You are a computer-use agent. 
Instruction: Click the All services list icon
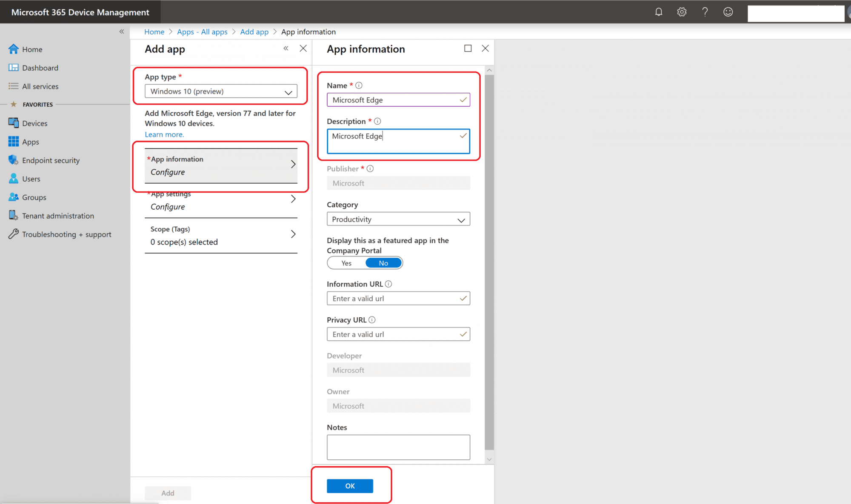(x=14, y=86)
